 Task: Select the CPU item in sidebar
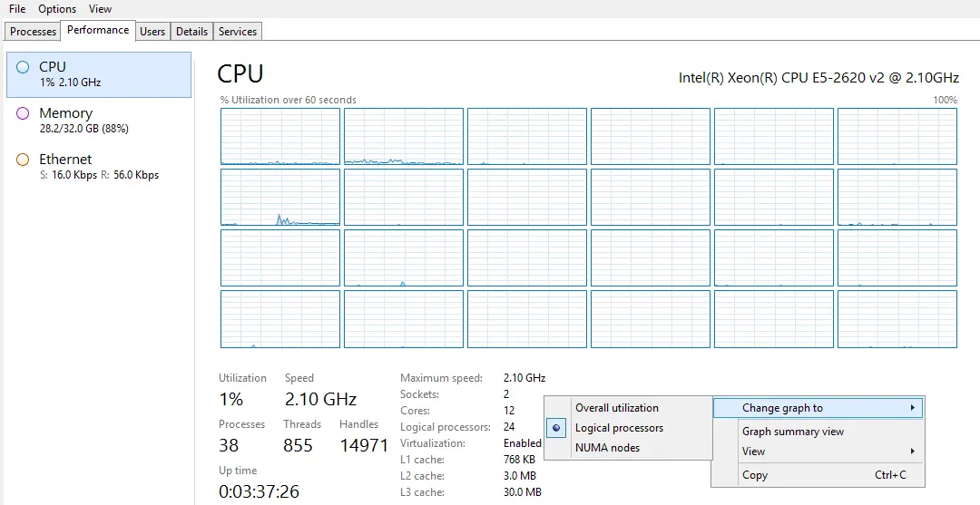click(99, 74)
